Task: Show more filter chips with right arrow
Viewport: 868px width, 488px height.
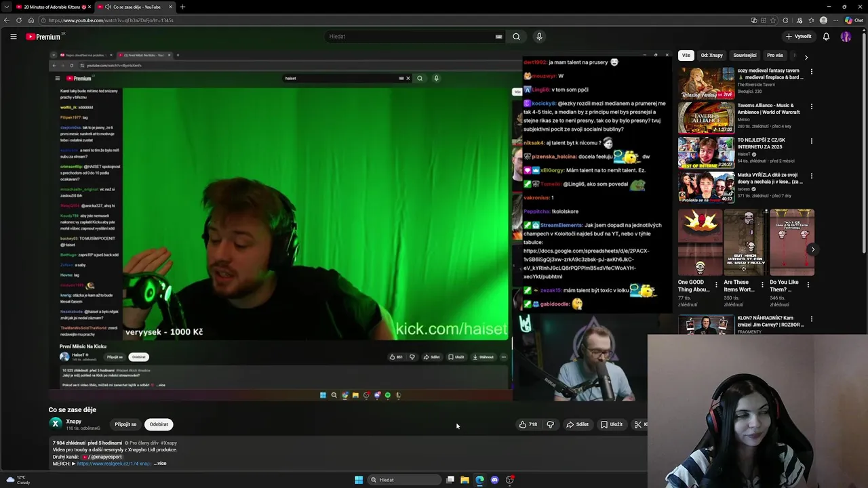Action: point(806,57)
